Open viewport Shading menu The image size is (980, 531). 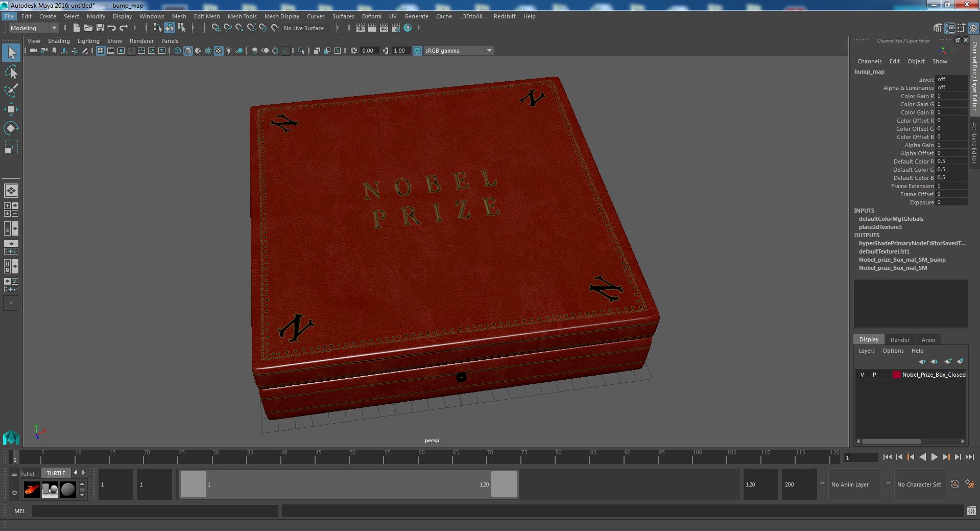(59, 41)
